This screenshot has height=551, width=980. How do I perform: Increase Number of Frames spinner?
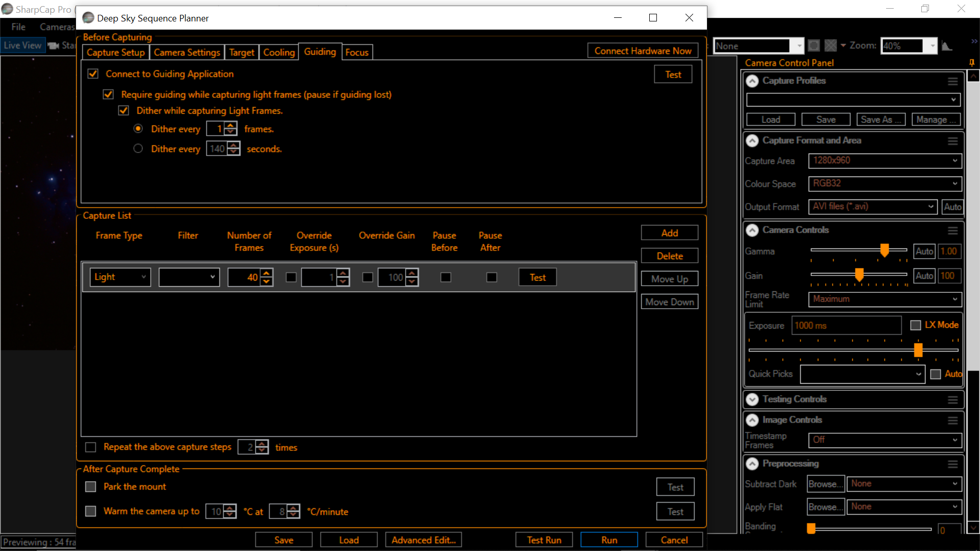[266, 273]
